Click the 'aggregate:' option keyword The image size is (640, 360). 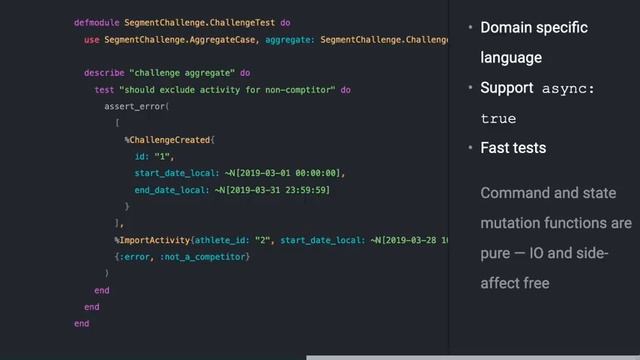pos(290,40)
